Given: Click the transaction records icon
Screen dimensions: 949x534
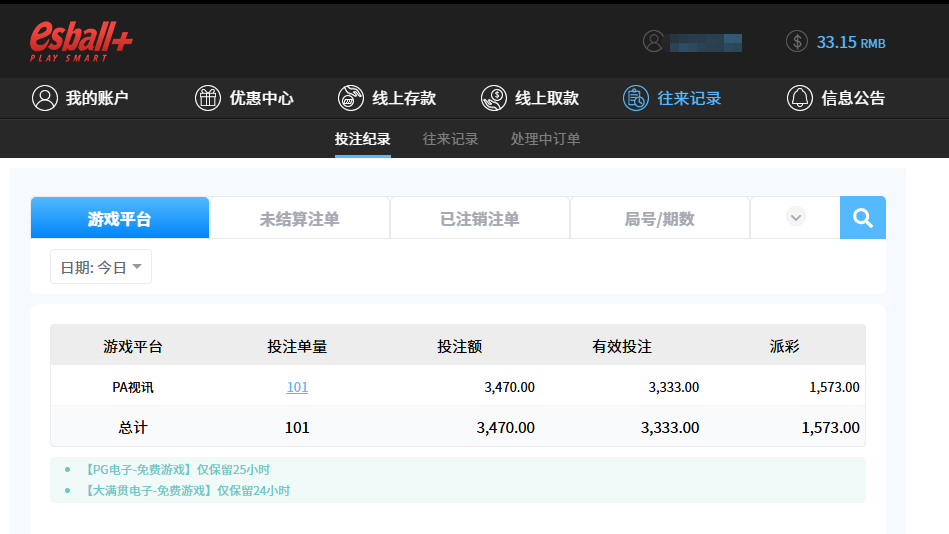Looking at the screenshot, I should 635,98.
